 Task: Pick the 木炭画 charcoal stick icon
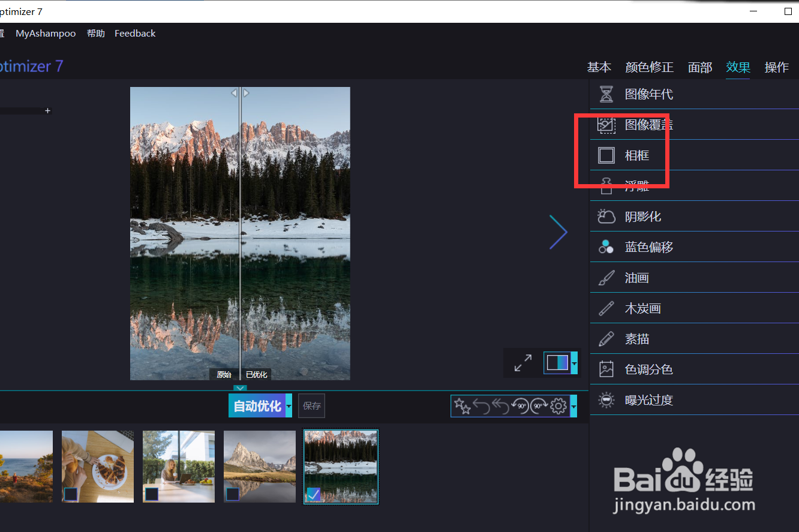[x=606, y=308]
